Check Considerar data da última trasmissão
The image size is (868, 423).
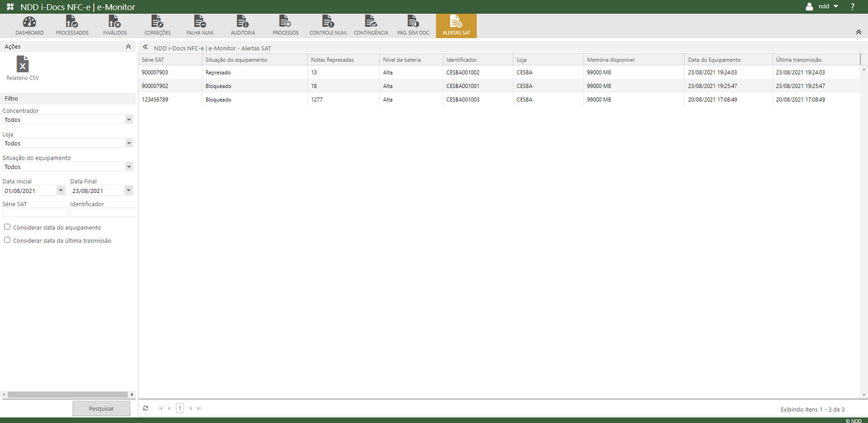[x=7, y=240]
